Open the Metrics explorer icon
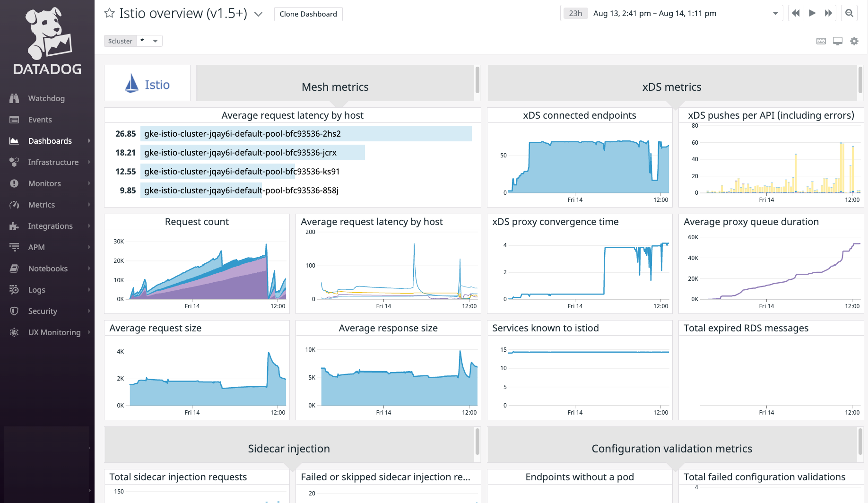868x503 pixels. 15,205
